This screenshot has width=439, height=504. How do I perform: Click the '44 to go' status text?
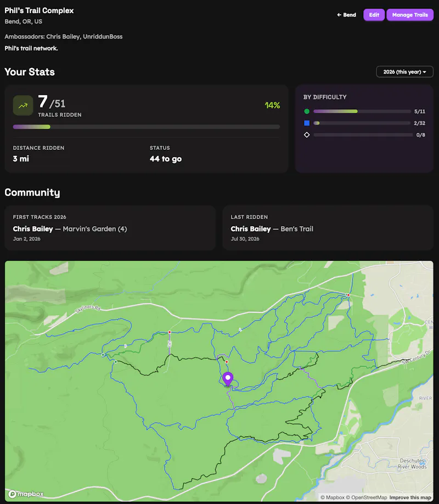(166, 159)
